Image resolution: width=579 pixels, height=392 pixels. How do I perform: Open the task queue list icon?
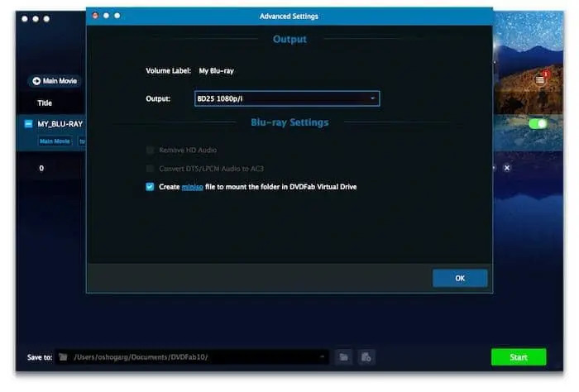[540, 79]
